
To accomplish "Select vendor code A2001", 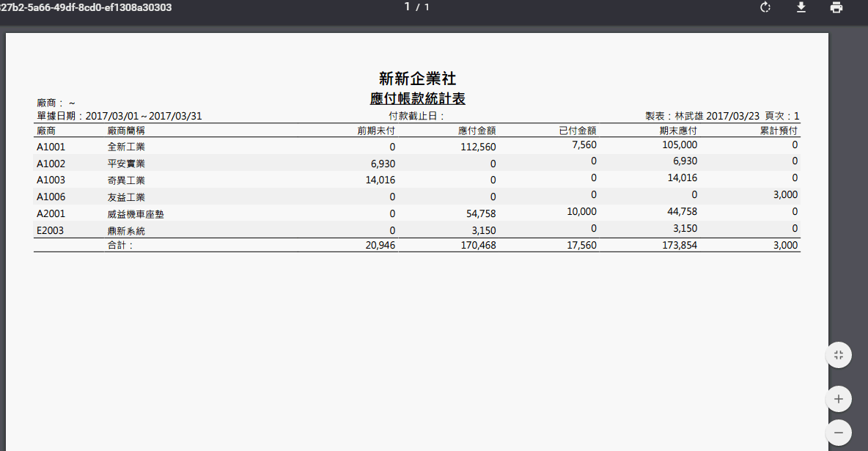I will pyautogui.click(x=51, y=213).
